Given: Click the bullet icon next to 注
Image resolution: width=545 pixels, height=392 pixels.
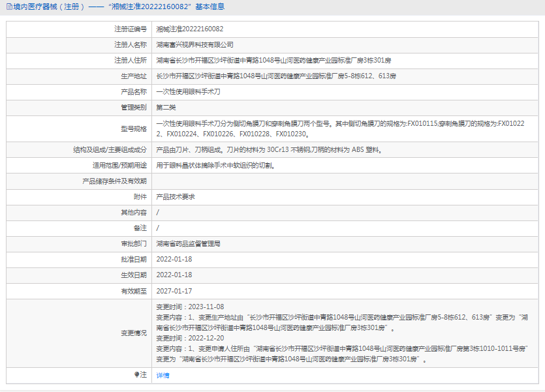Looking at the screenshot, I should click(x=137, y=375).
